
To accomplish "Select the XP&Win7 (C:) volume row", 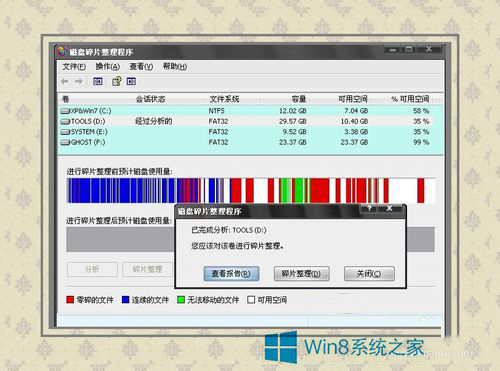I will [x=251, y=111].
